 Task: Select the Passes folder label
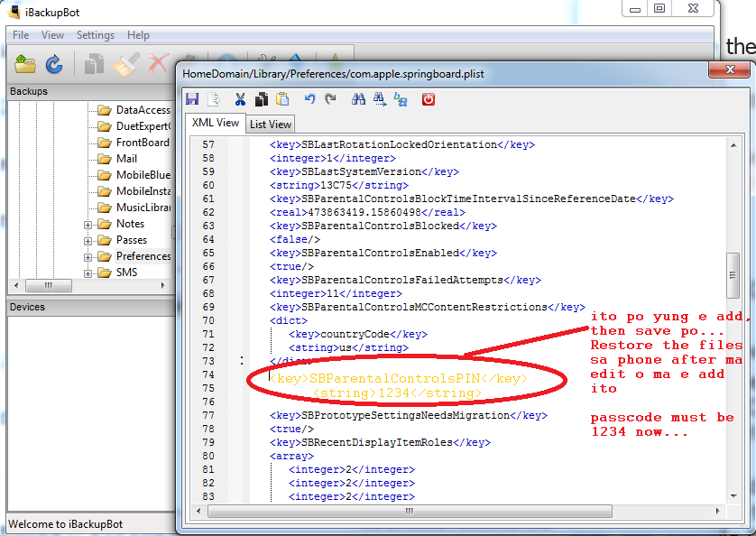click(x=132, y=240)
